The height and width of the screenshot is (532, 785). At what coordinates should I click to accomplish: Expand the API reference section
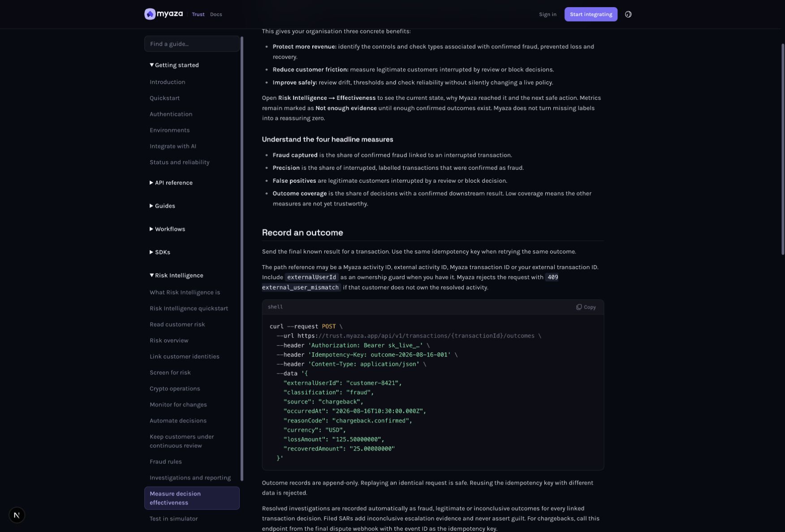coord(171,183)
